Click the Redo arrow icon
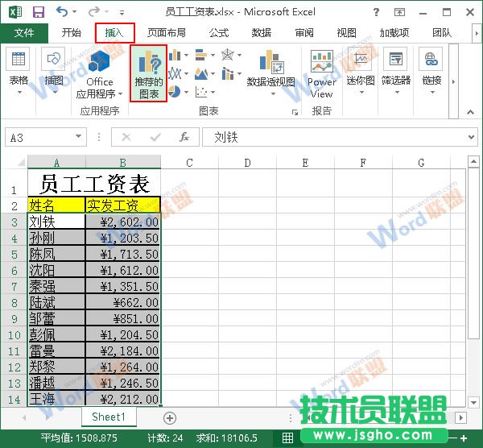The height and width of the screenshot is (448, 483). click(93, 12)
